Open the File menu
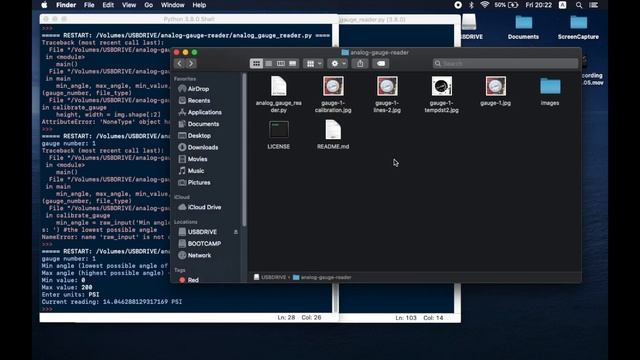The image size is (640, 360). [x=89, y=5]
